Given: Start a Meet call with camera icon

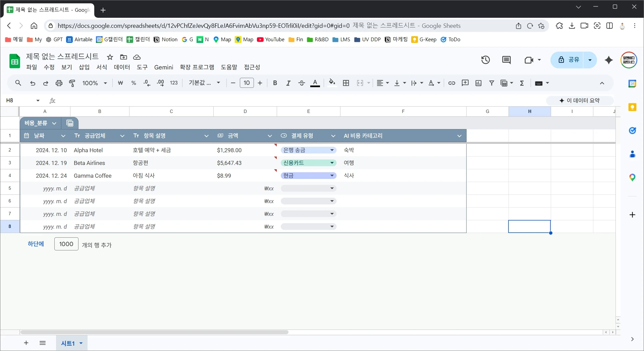Looking at the screenshot, I should (529, 60).
